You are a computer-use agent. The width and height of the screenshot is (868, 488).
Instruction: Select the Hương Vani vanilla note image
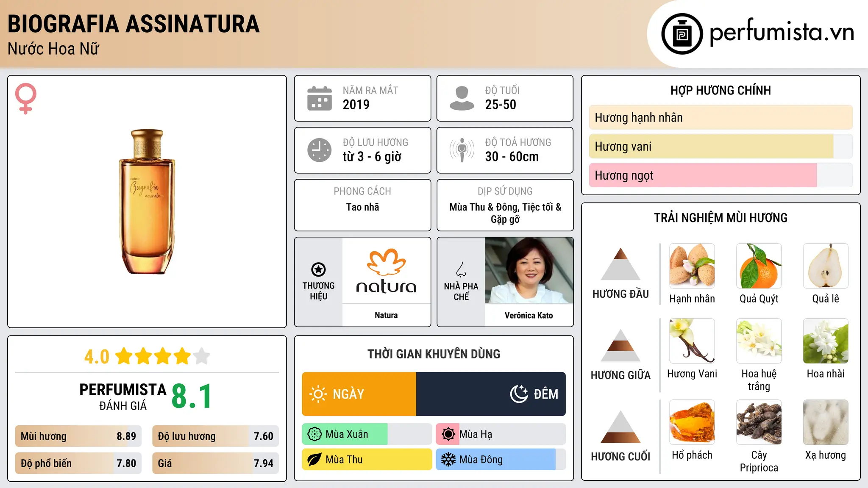[692, 341]
